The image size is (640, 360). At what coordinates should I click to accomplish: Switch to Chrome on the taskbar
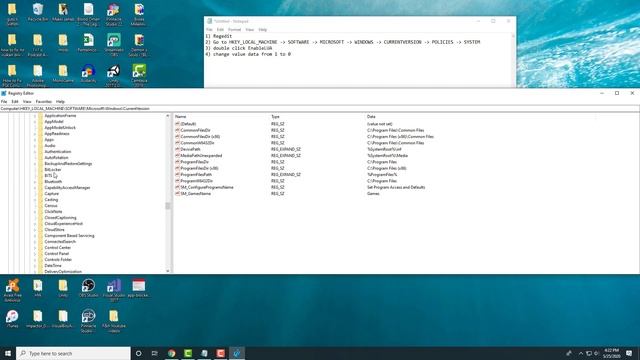click(x=171, y=353)
